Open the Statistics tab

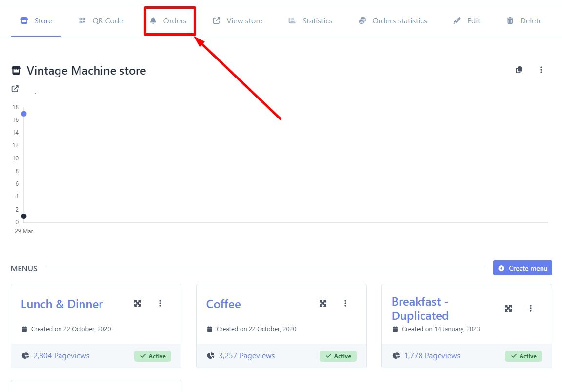click(x=310, y=21)
